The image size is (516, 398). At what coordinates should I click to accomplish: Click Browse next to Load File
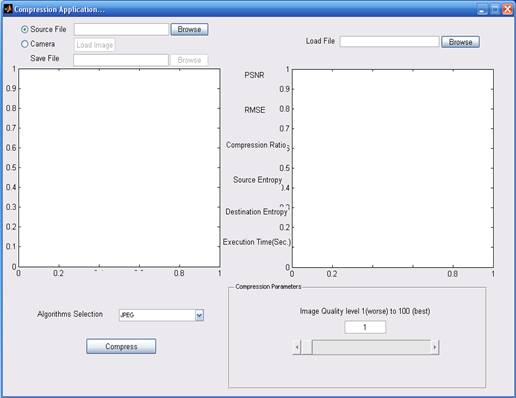coord(461,42)
